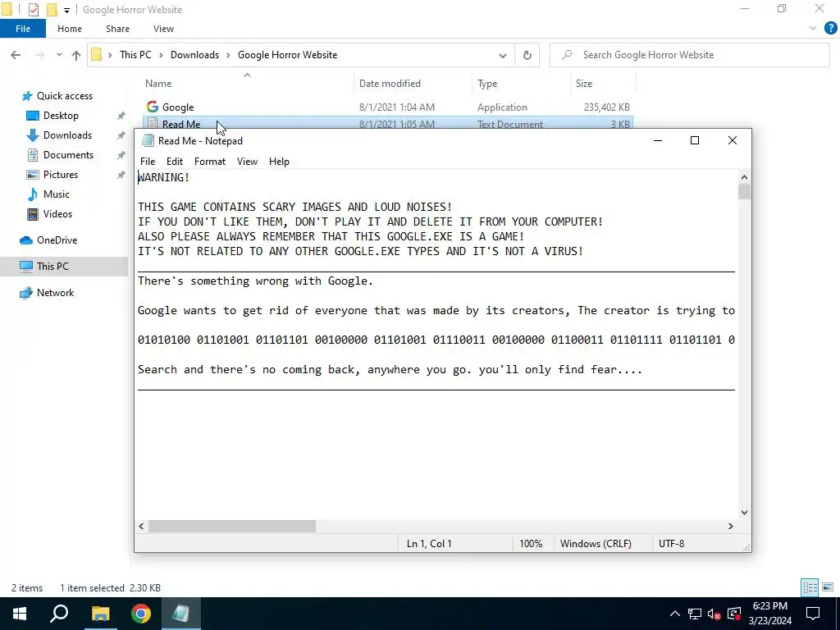The height and width of the screenshot is (630, 840).
Task: Click the 100% zoom status in Notepad
Action: 531,544
